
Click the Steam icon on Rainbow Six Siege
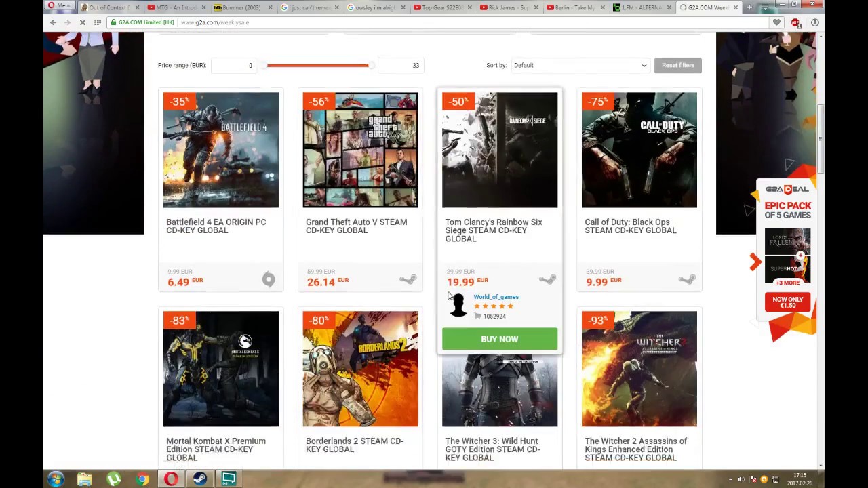pos(547,279)
